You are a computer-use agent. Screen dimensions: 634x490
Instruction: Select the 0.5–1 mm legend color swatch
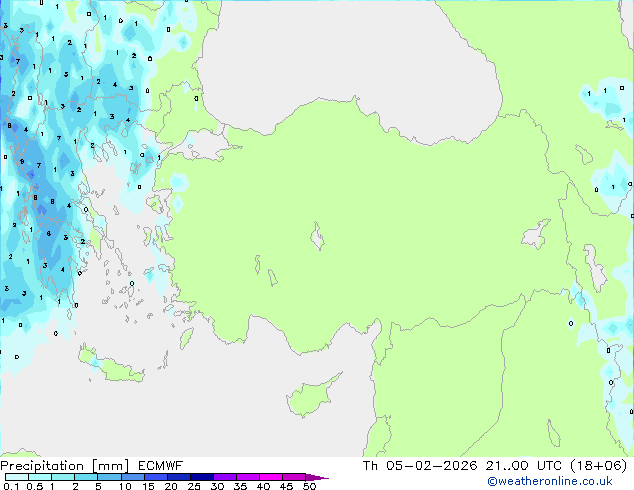40,477
